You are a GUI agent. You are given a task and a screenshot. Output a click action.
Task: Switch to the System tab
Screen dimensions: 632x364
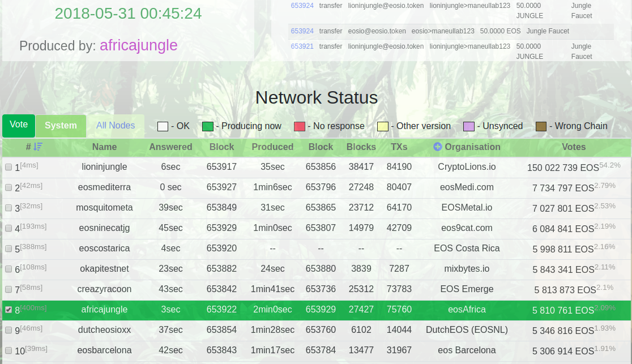(x=61, y=126)
